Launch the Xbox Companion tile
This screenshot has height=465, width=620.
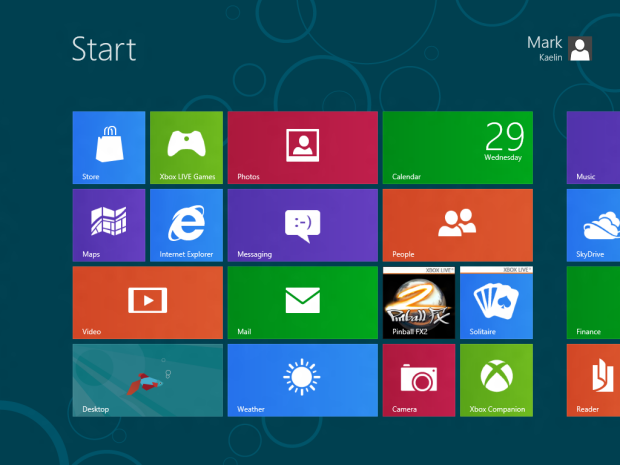[496, 380]
